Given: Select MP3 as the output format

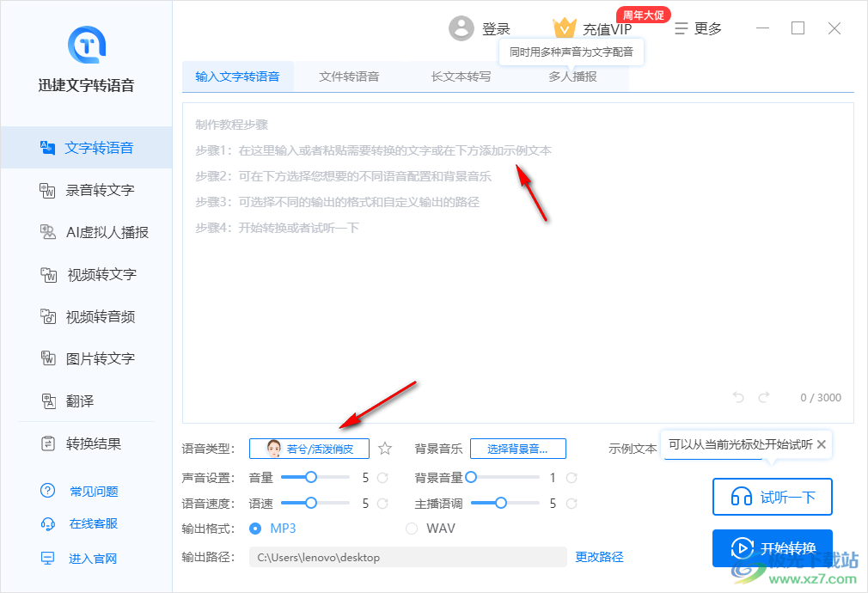Looking at the screenshot, I should point(254,528).
